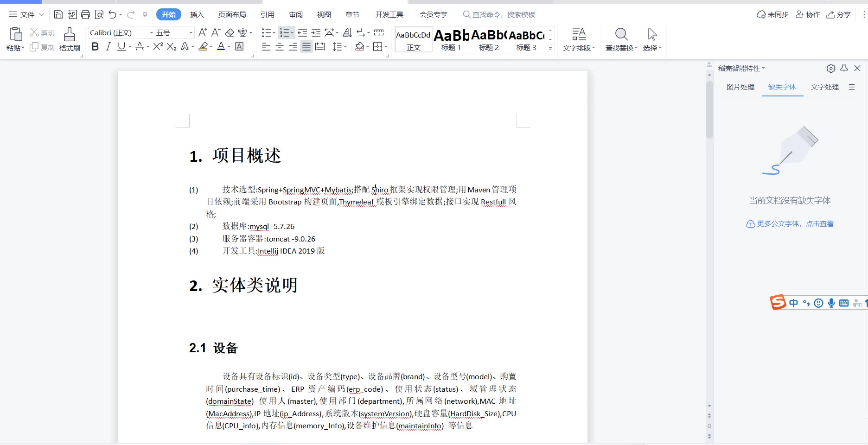868x445 pixels.
Task: Open the font size 五号 dropdown
Action: tap(191, 32)
